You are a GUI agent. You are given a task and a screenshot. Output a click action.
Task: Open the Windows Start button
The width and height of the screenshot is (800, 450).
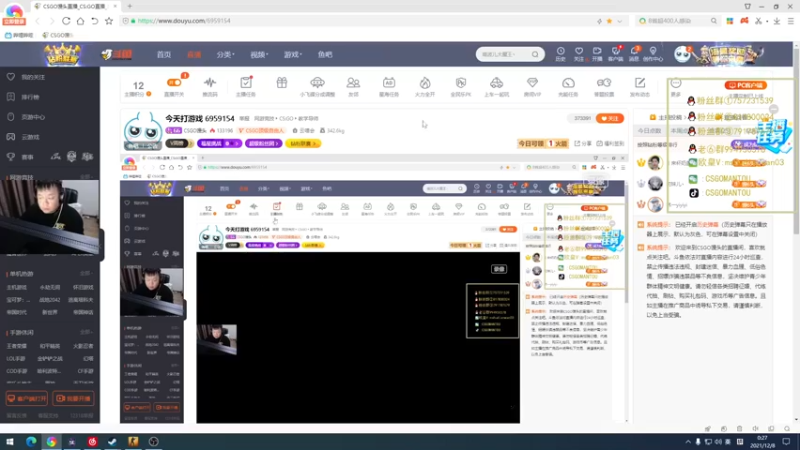pos(10,442)
